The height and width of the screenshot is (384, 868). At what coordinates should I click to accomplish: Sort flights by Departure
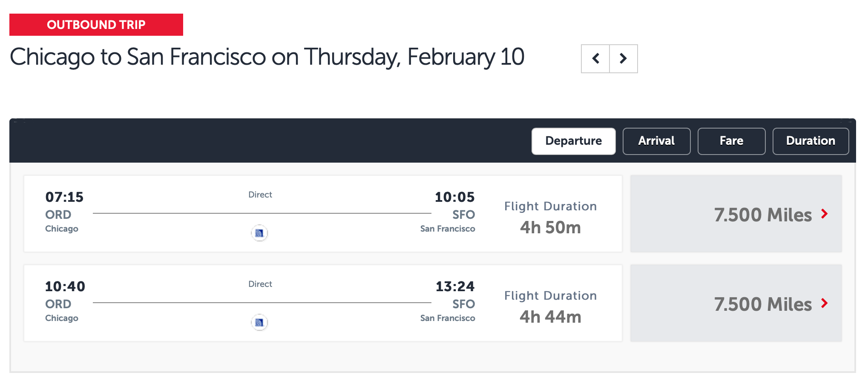(x=574, y=141)
